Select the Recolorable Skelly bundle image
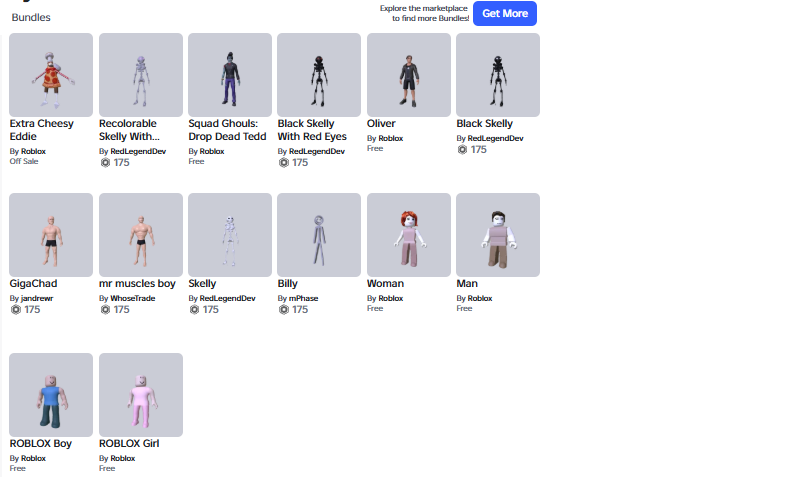This screenshot has width=811, height=477. pyautogui.click(x=141, y=75)
